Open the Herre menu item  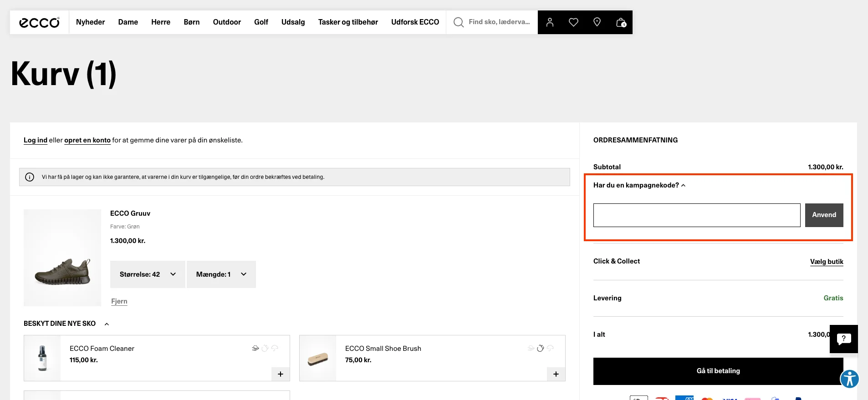pos(161,22)
